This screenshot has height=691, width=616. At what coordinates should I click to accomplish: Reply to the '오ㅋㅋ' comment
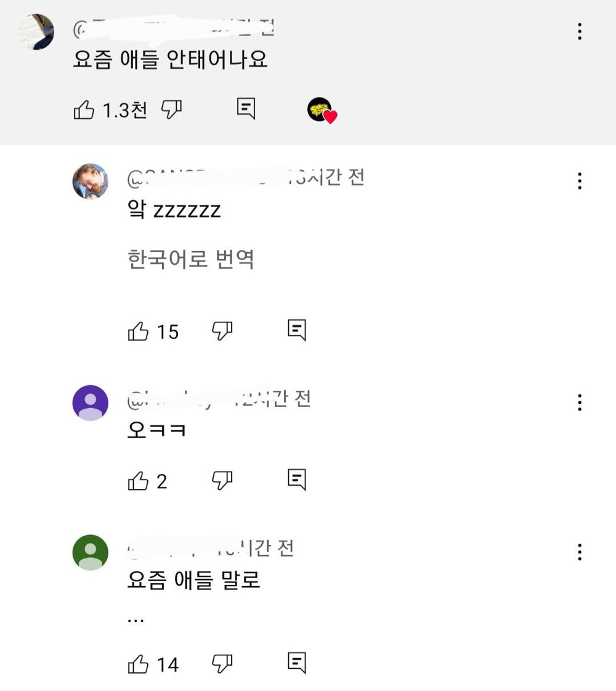click(x=297, y=479)
